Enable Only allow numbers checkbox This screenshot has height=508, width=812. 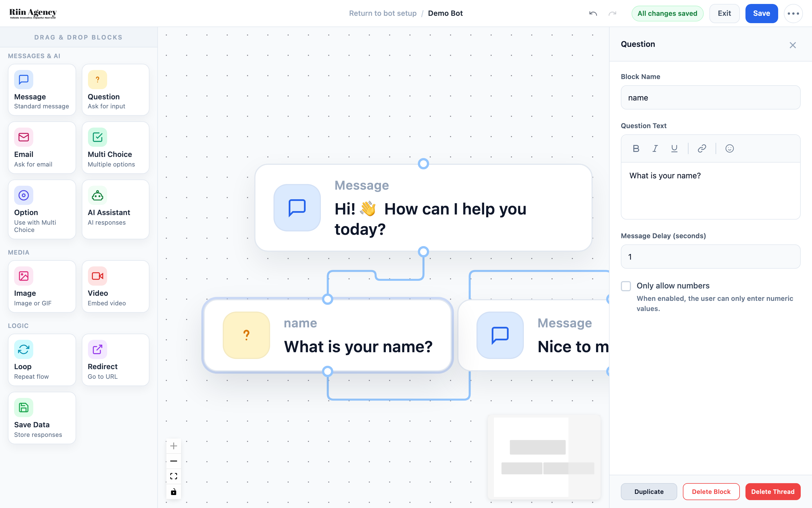[x=626, y=286]
